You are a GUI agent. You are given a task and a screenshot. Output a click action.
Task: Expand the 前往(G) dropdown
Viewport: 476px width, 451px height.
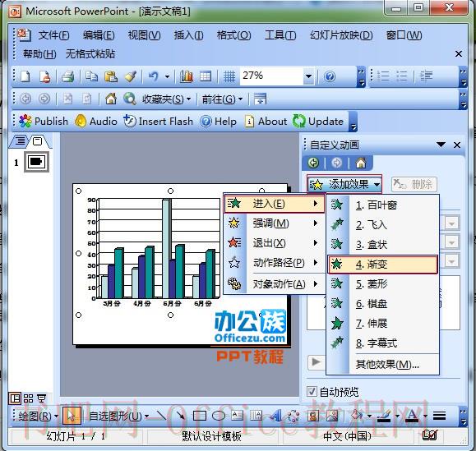coord(223,99)
